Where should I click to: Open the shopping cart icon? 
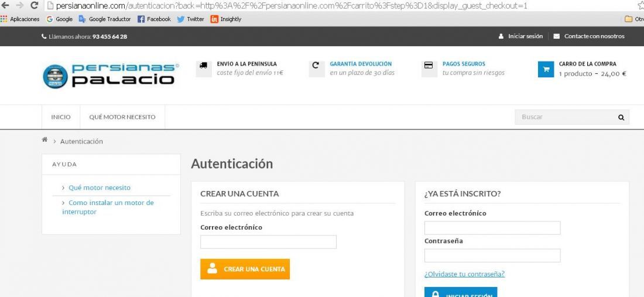click(546, 69)
